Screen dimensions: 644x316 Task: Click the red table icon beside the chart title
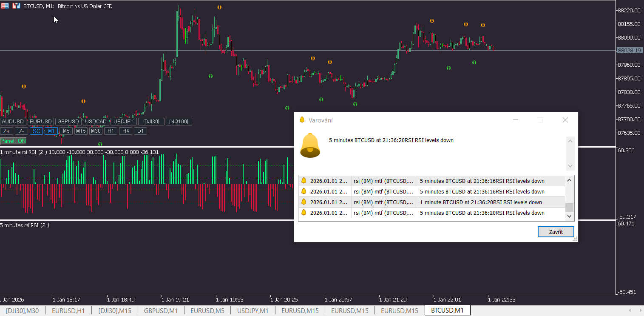(x=5, y=6)
